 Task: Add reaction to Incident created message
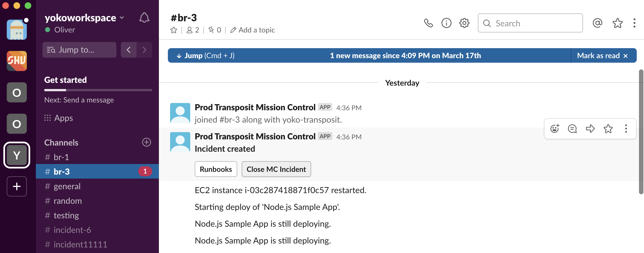pyautogui.click(x=554, y=129)
